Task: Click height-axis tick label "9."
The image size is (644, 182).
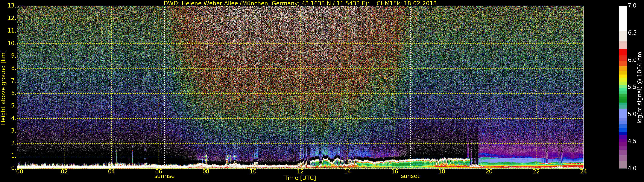Action: pos(14,56)
